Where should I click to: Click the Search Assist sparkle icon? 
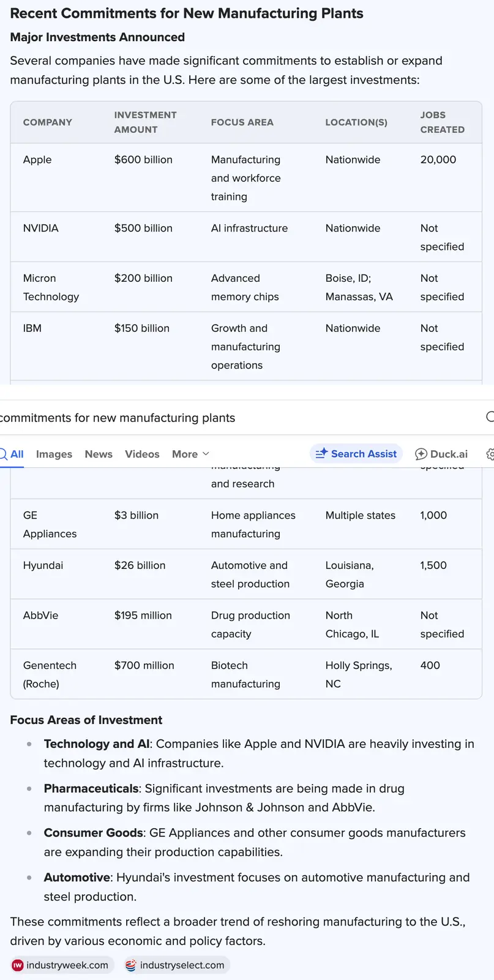[321, 454]
